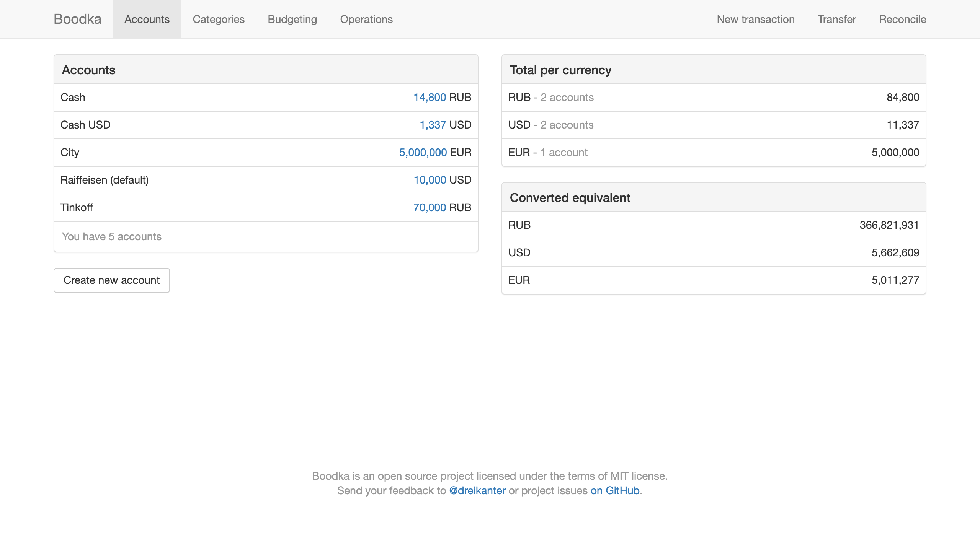The width and height of the screenshot is (980, 534).
Task: Open Raiffeisen 10,000 balance link
Action: coord(430,180)
